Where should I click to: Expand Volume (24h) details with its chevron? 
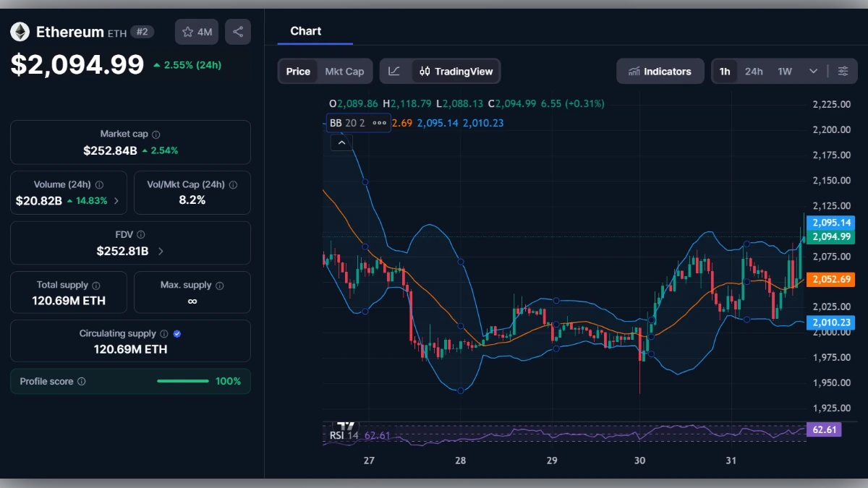(116, 200)
